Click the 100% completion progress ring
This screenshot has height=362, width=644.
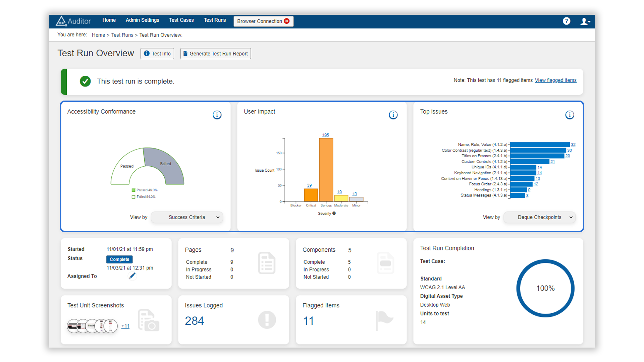(x=545, y=288)
